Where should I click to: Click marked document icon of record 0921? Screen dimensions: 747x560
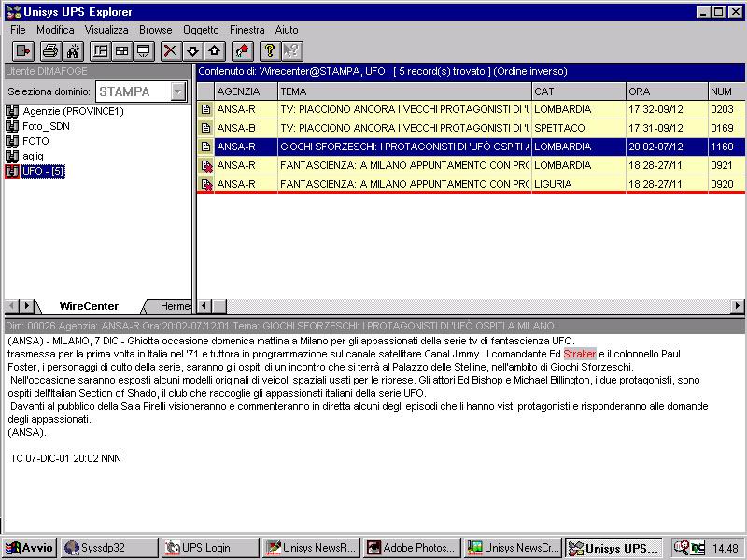[x=206, y=166]
